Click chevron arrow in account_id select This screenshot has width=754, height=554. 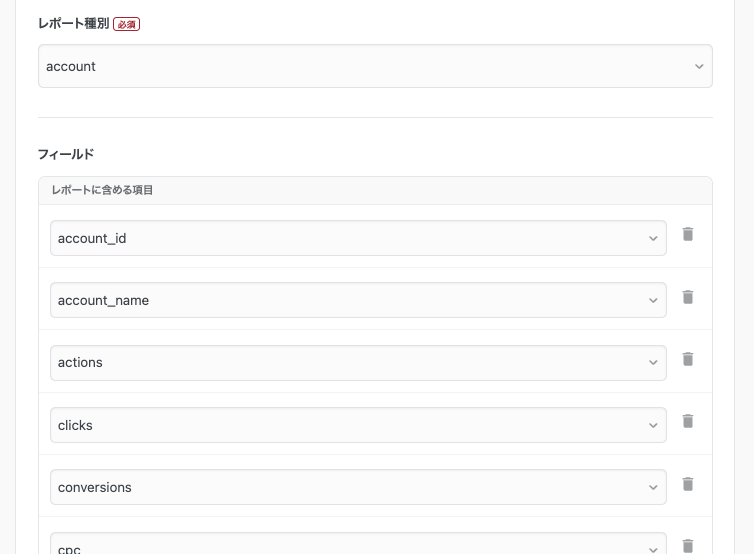653,239
